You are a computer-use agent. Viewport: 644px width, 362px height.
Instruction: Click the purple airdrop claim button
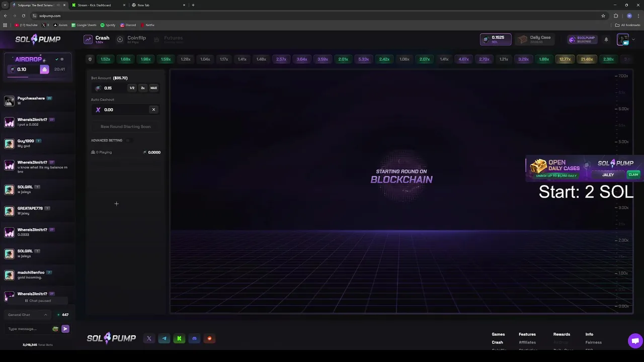[x=44, y=69]
